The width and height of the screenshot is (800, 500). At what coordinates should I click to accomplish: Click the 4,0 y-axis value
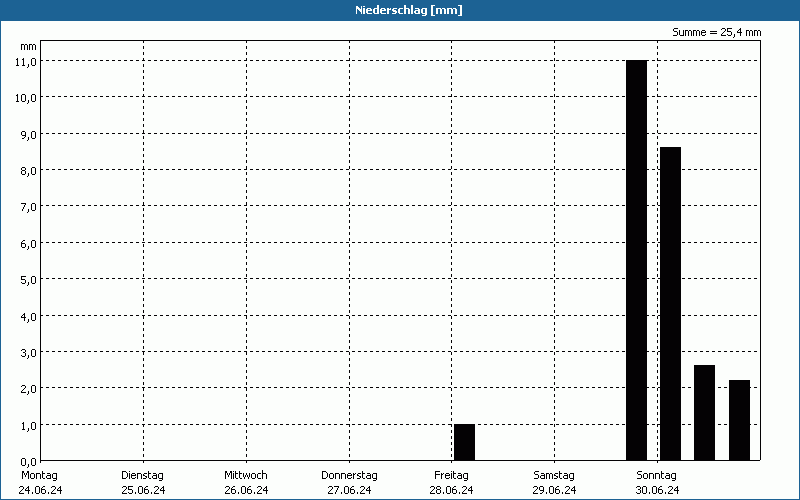click(29, 316)
